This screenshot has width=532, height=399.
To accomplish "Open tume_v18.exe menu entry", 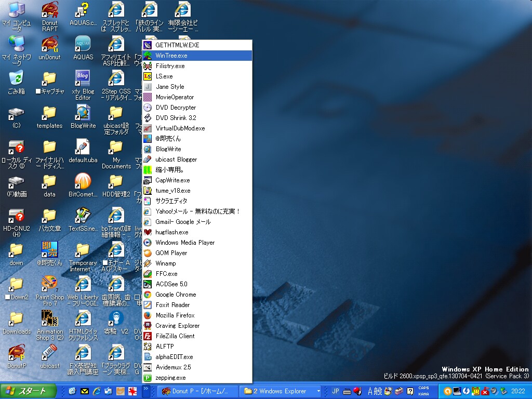I will pyautogui.click(x=197, y=190).
